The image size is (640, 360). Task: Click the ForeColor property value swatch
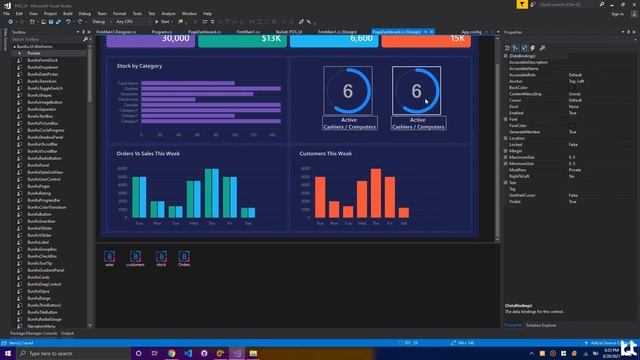pos(572,126)
